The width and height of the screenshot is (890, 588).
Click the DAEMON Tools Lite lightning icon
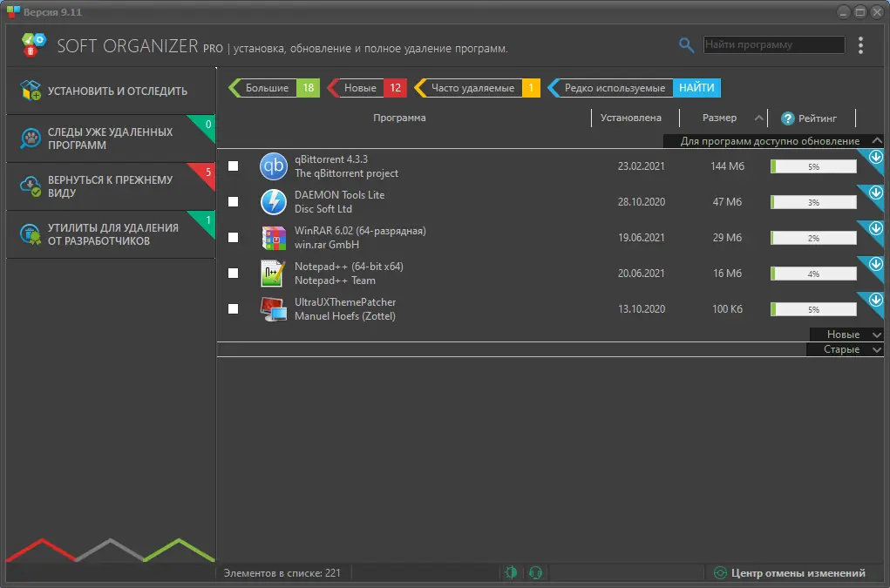273,202
